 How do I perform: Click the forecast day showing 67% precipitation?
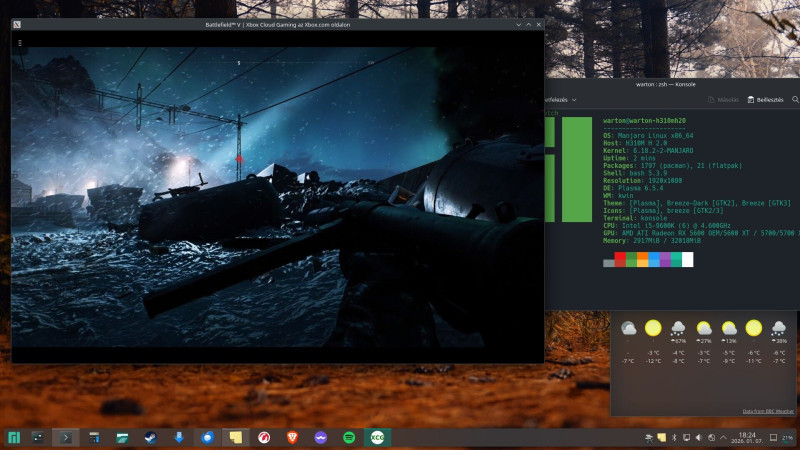tap(678, 342)
